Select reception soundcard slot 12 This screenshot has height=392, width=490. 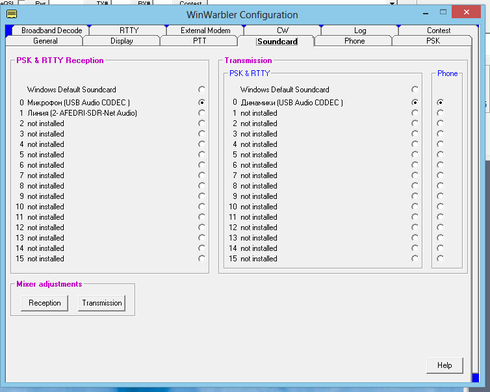coord(201,227)
